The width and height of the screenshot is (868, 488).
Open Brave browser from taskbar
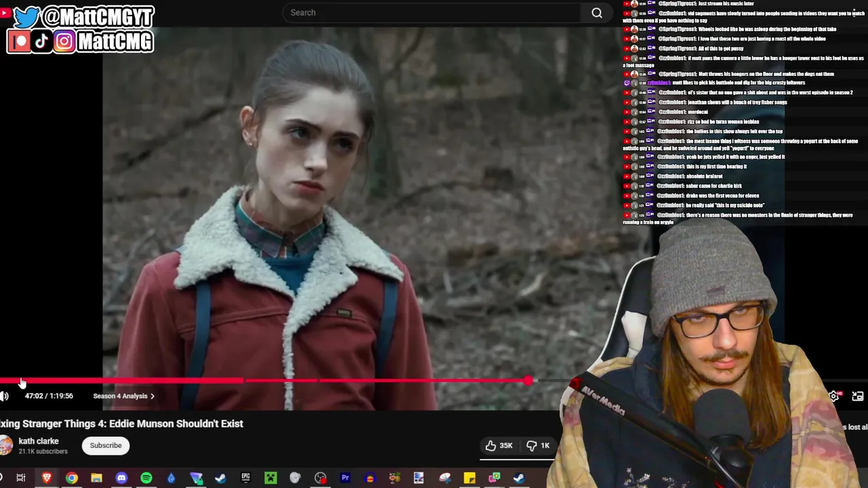point(46,479)
